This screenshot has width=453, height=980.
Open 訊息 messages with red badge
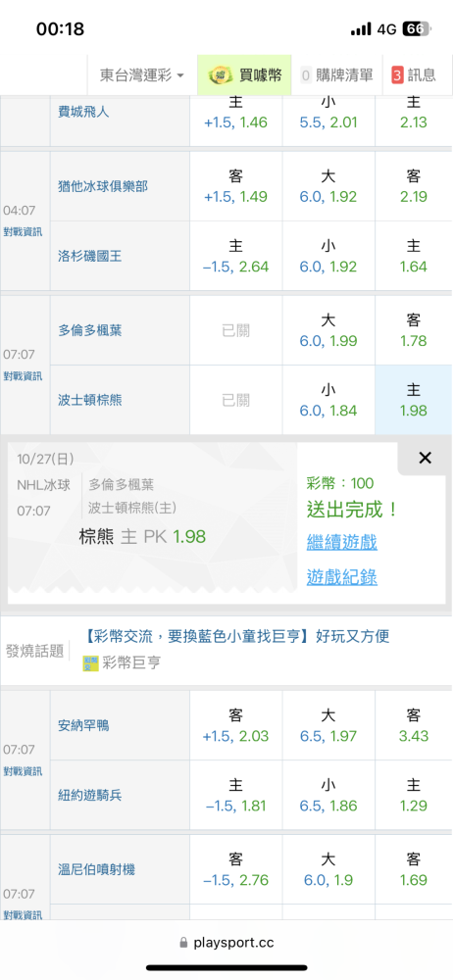pyautogui.click(x=414, y=75)
